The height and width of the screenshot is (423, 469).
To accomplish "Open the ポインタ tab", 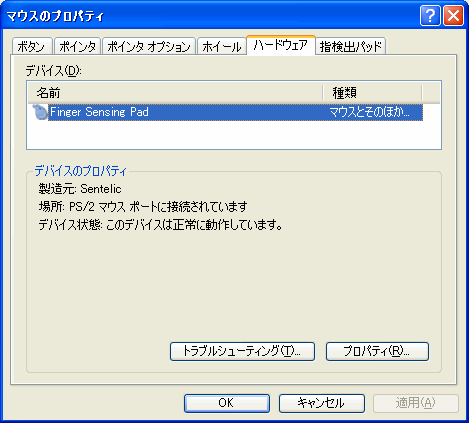I will click(x=78, y=46).
